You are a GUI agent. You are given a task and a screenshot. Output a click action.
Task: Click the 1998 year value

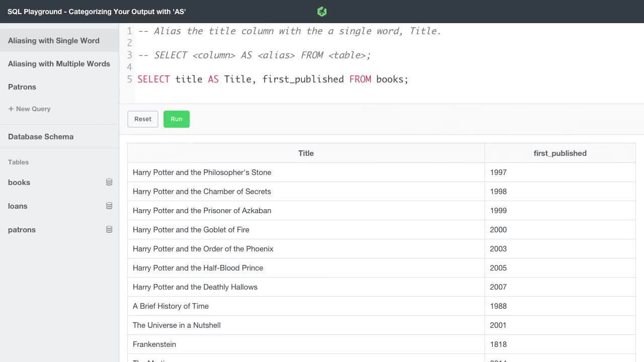click(498, 192)
